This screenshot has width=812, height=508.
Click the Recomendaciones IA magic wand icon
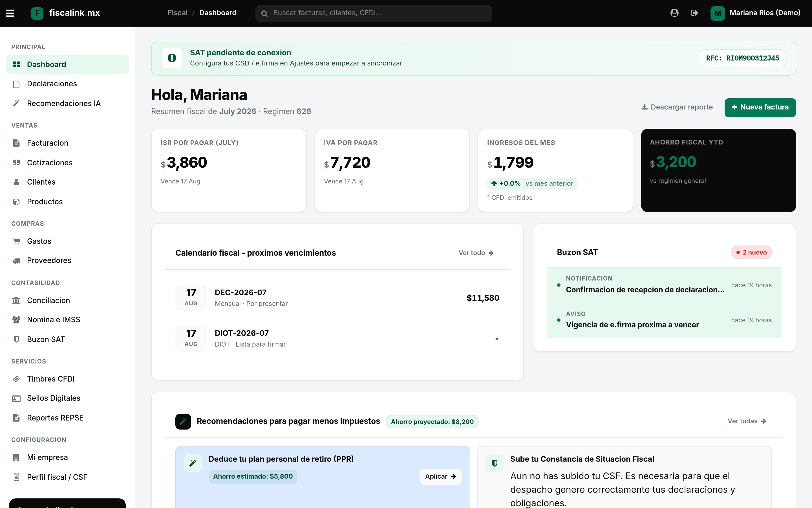point(16,104)
